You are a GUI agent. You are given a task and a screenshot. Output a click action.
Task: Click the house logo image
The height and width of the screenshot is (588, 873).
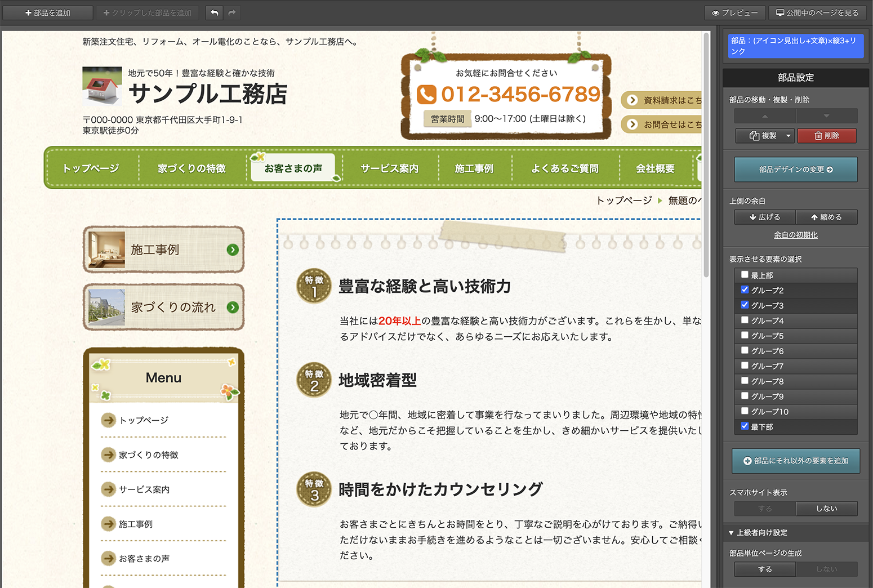pyautogui.click(x=102, y=86)
